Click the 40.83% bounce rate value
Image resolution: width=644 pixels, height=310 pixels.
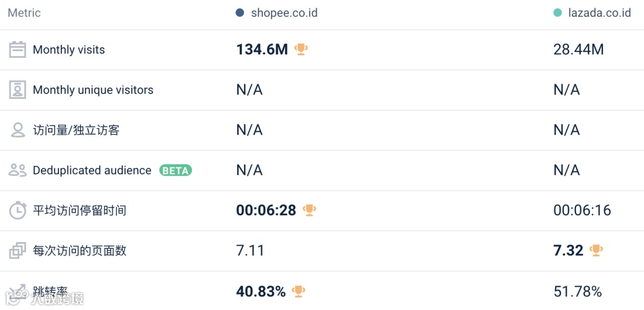(261, 292)
